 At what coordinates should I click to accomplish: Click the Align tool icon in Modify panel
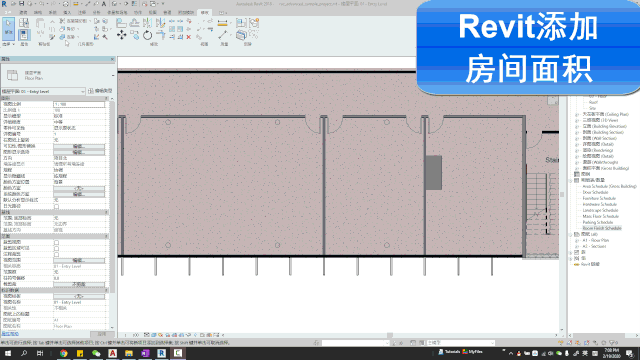121,22
